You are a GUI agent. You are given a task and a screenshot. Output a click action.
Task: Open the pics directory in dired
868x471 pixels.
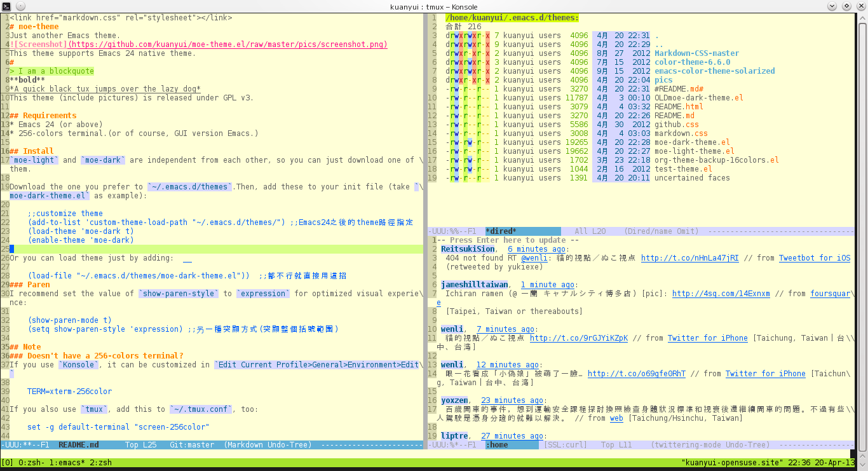[663, 80]
